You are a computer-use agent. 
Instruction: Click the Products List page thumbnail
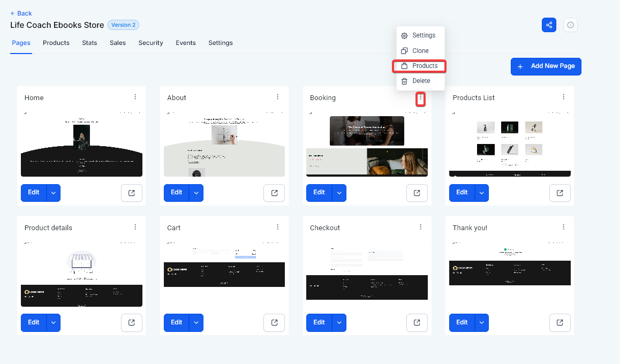pyautogui.click(x=509, y=143)
